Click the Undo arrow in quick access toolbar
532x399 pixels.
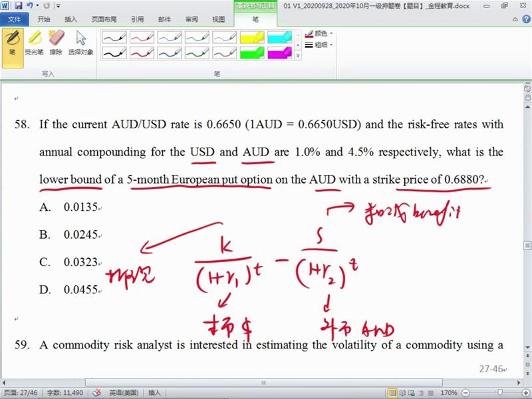point(30,5)
